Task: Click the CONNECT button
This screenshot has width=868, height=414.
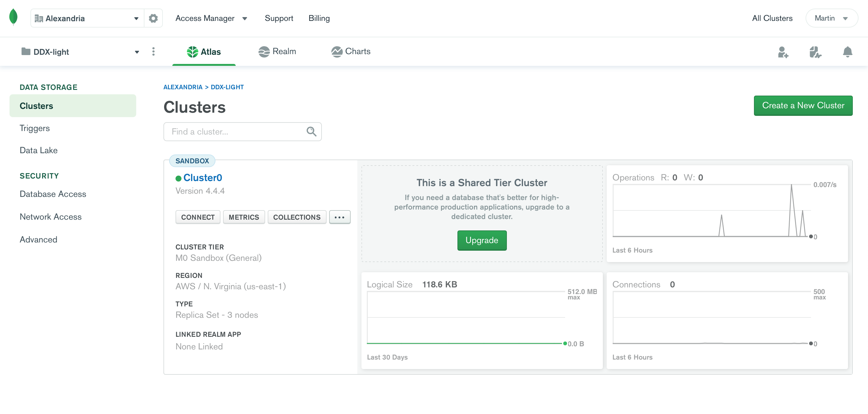Action: coord(198,217)
